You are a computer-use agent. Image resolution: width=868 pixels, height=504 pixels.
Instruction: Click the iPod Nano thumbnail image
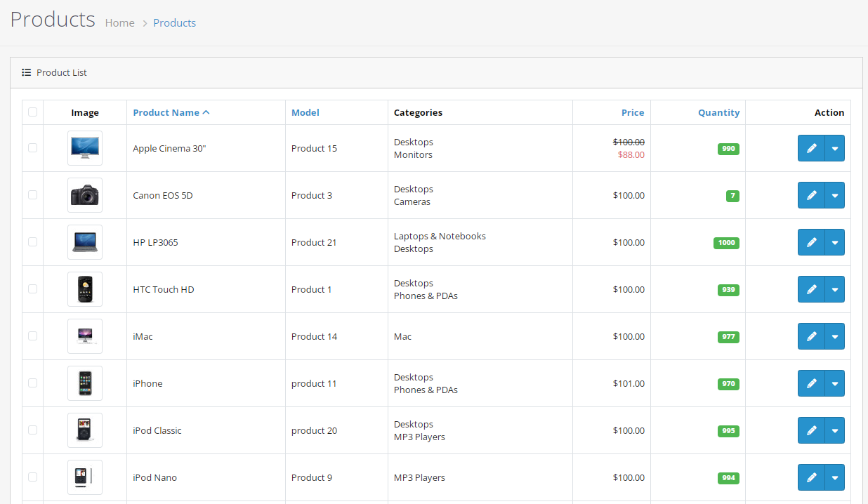tap(85, 477)
